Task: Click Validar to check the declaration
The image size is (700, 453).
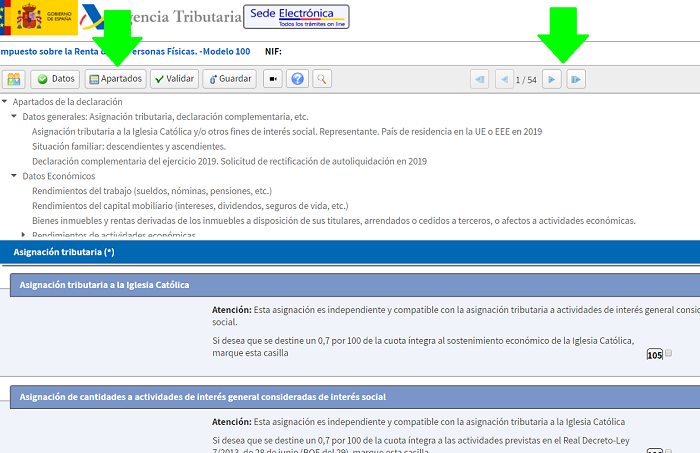Action: [175, 79]
